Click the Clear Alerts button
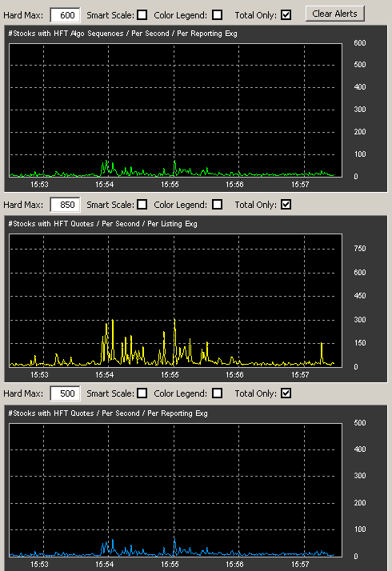 tap(334, 14)
